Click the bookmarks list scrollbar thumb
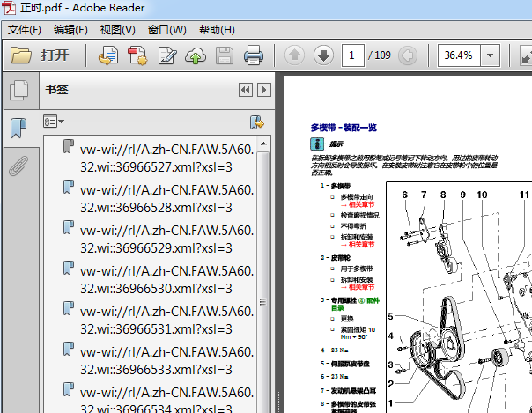 pos(263,301)
